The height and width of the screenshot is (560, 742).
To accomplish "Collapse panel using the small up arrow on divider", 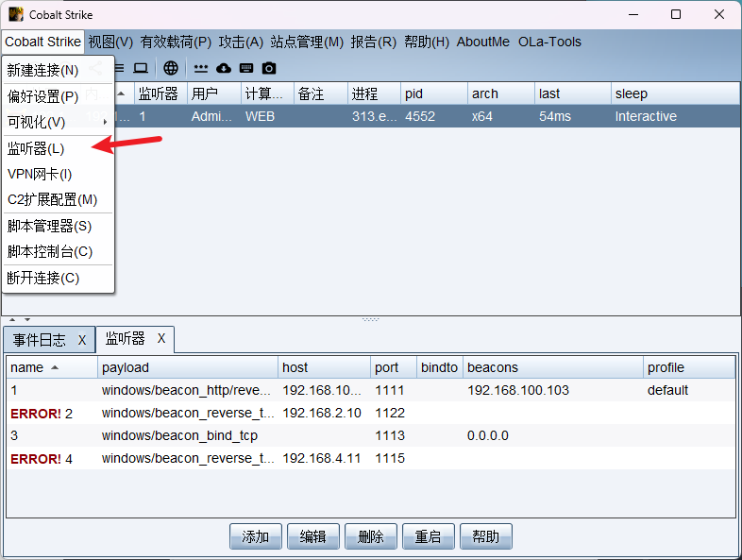I will tap(12, 320).
